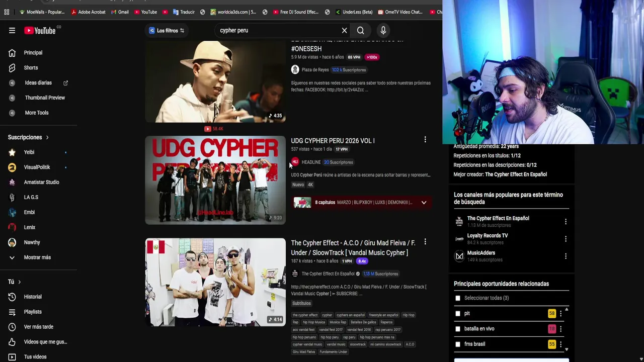Open the Gmail bookmark in browser bar
Screen dimensions: 644x362
click(x=119, y=12)
